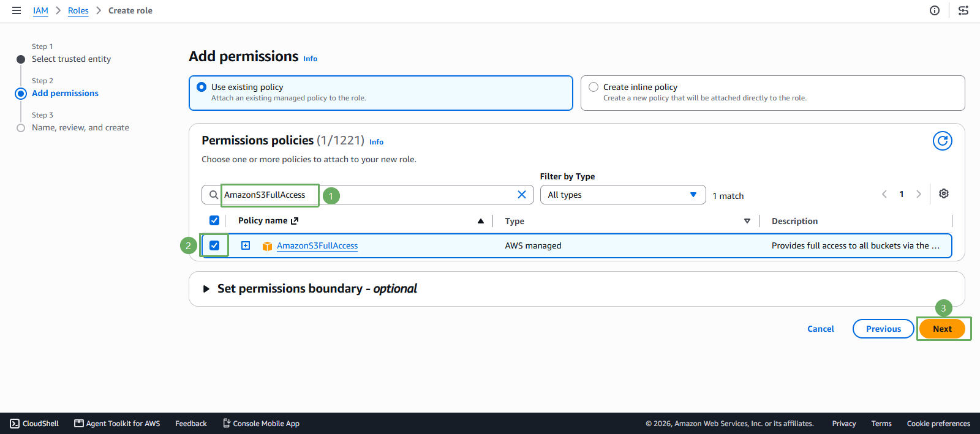The height and width of the screenshot is (434, 980).
Task: Focus the policy search field
Action: (367, 195)
